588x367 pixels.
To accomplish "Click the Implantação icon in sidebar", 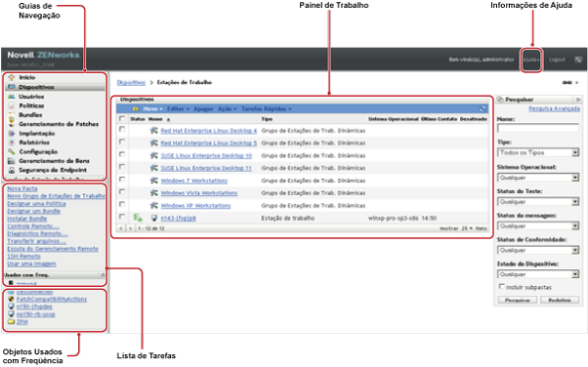I will [x=12, y=133].
